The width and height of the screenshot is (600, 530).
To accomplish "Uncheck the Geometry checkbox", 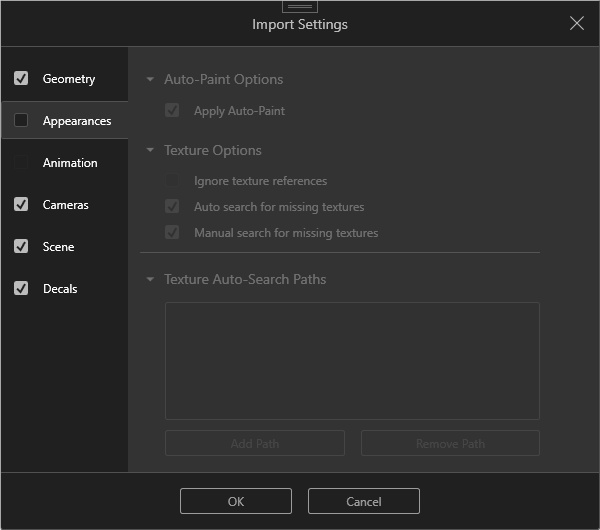I will pos(21,79).
